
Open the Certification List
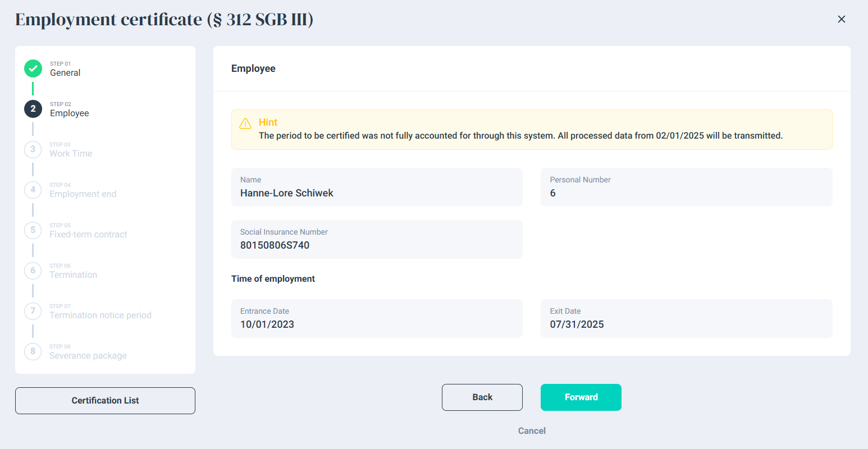[105, 401]
